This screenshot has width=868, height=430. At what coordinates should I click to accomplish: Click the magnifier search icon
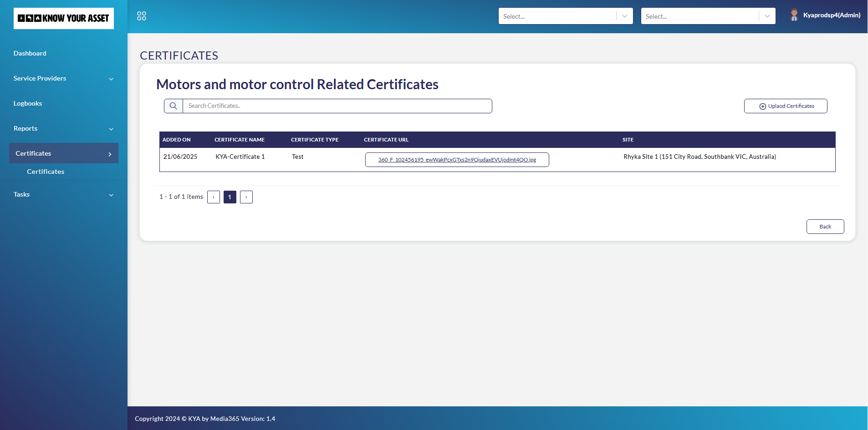click(x=174, y=106)
